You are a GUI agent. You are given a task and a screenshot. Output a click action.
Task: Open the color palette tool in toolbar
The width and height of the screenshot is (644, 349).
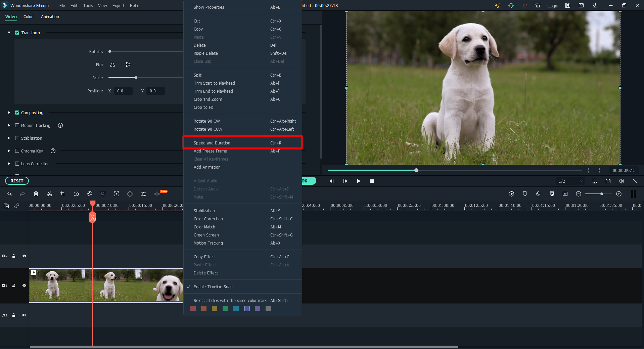[x=90, y=194]
